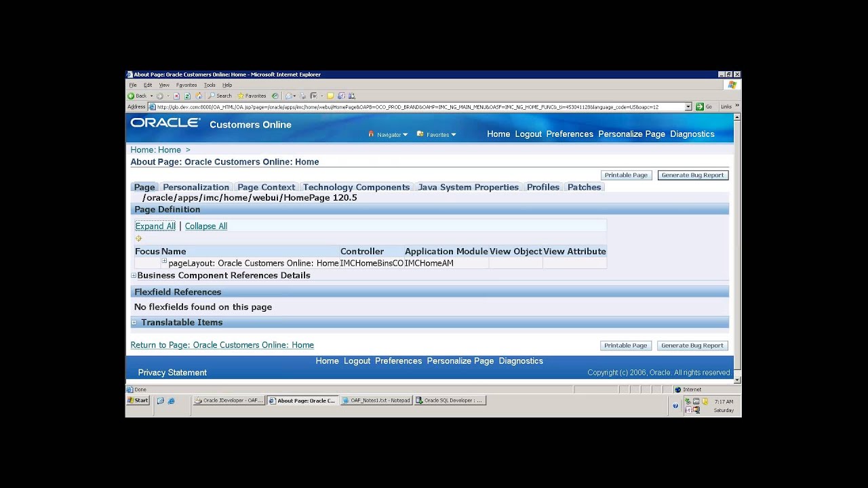Click the yellow Discuss note toolbar icon
The image size is (868, 488).
(330, 96)
